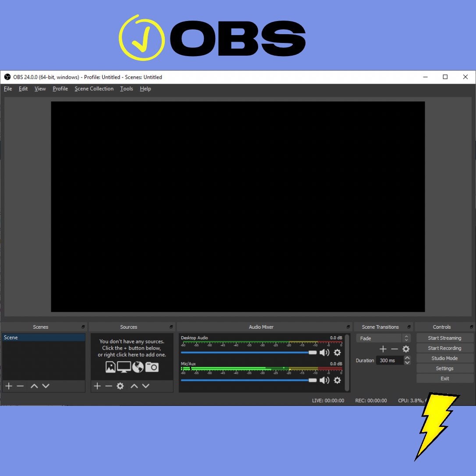Undock the Controls panel
This screenshot has width=476, height=476.
click(x=471, y=327)
